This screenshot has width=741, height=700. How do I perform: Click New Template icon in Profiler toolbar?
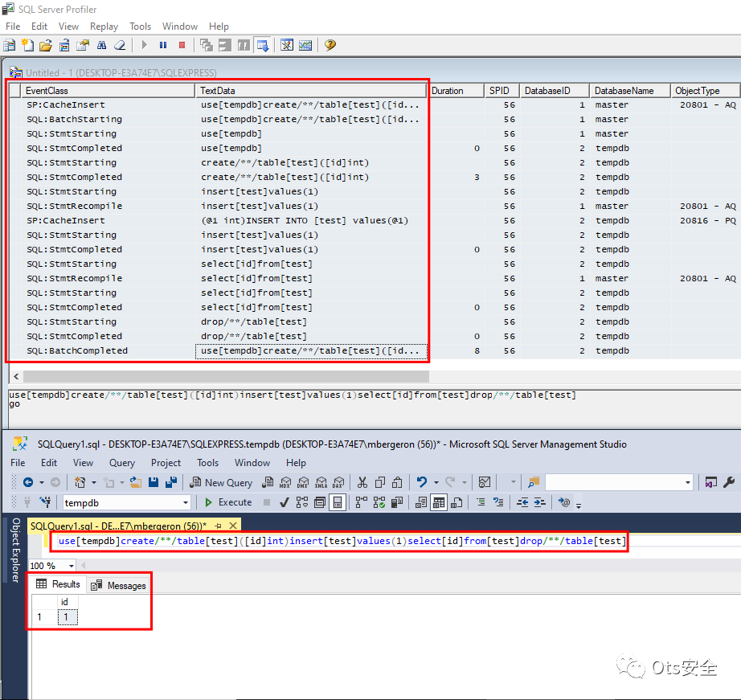(28, 45)
